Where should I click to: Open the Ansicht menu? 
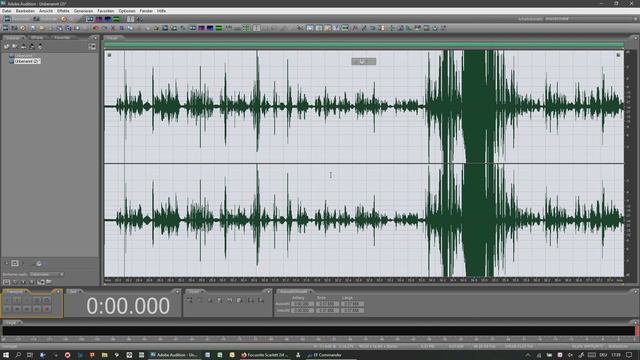tap(46, 11)
